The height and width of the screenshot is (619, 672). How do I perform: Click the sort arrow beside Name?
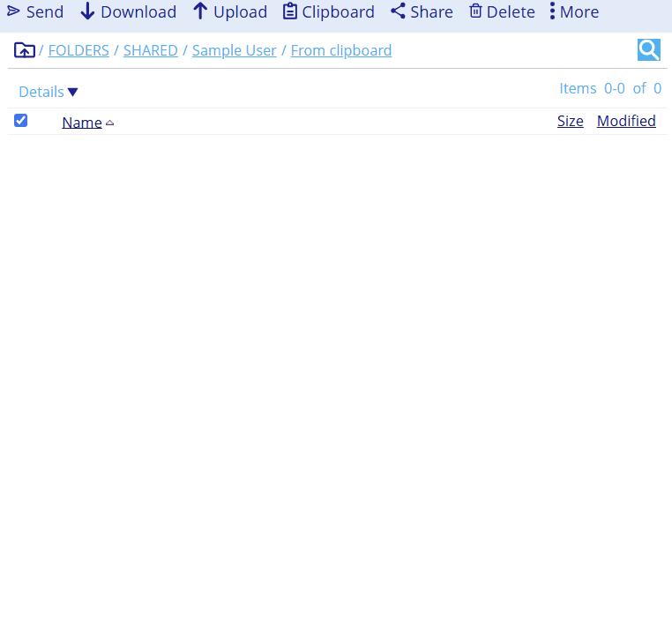pyautogui.click(x=110, y=123)
